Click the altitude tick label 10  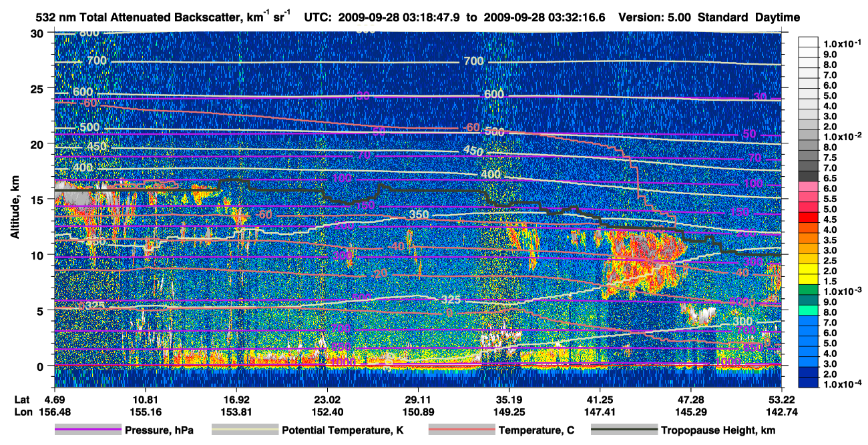pyautogui.click(x=39, y=255)
